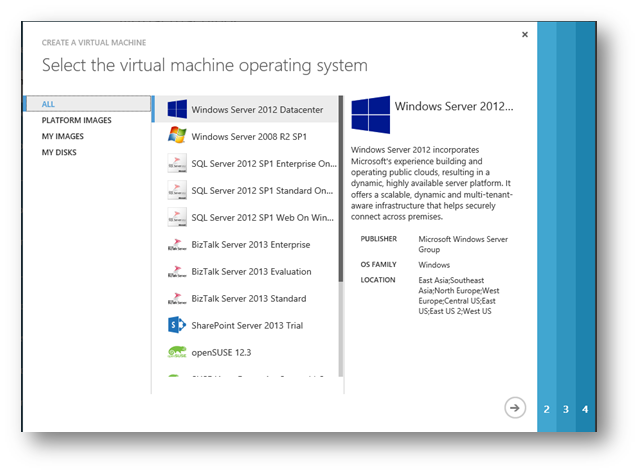Image resolution: width=639 pixels, height=474 pixels.
Task: Click the Windows Server 2008 R2 SP1 flag icon
Action: pos(177,136)
